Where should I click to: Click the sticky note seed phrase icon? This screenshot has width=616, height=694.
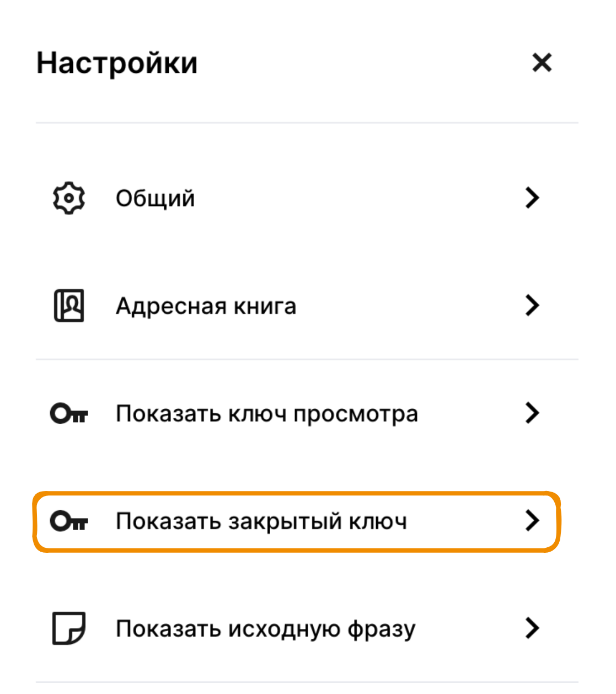(x=68, y=628)
